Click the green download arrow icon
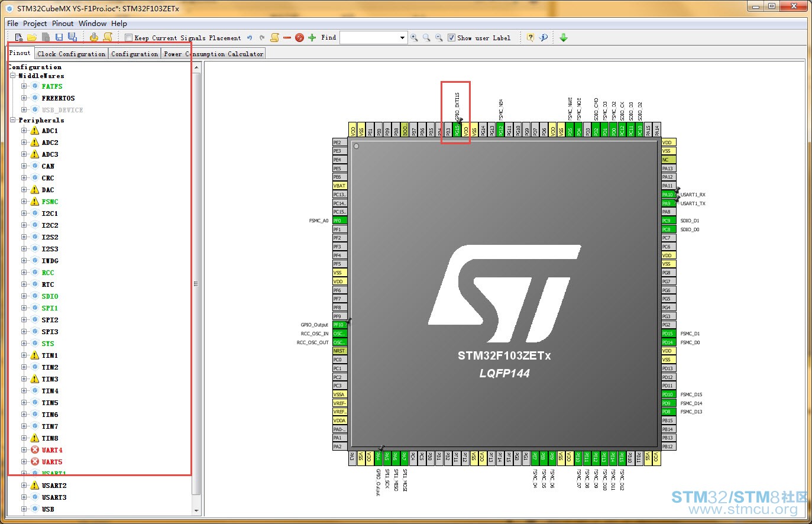Viewport: 812px width, 524px height. click(564, 37)
